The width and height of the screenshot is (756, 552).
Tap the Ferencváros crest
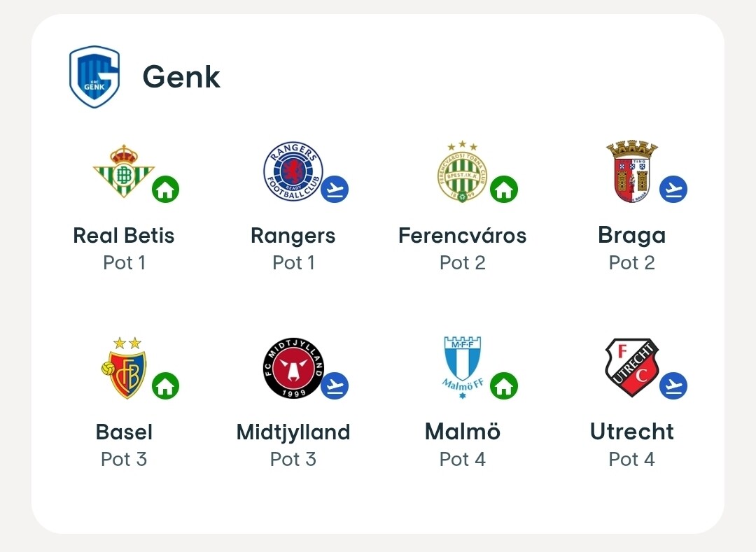463,171
